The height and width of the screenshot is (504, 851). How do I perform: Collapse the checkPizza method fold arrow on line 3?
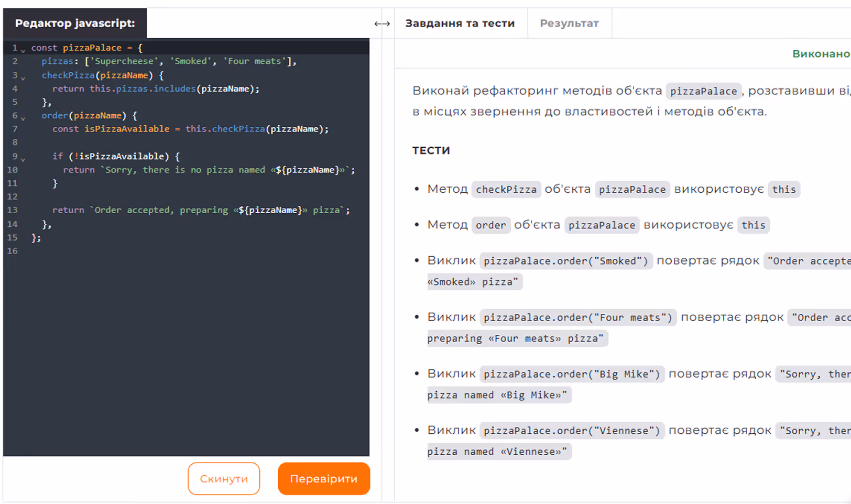[x=23, y=78]
